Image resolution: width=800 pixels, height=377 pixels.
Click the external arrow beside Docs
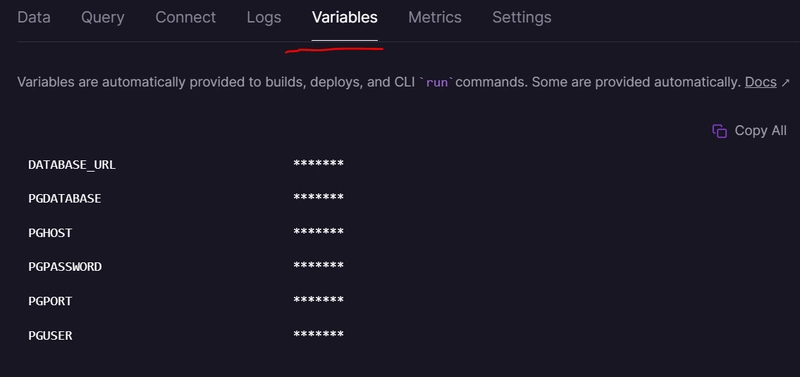(785, 82)
